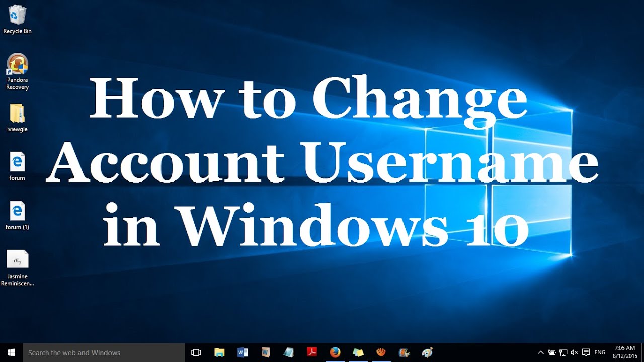Select the iviewgle folder on desktop
This screenshot has width=644, height=362.
[17, 118]
